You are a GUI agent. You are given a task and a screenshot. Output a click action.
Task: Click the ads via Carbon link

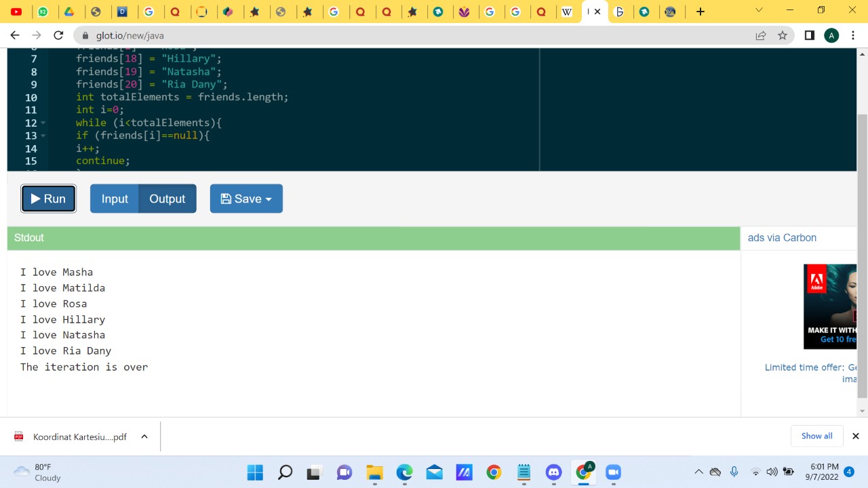point(782,238)
